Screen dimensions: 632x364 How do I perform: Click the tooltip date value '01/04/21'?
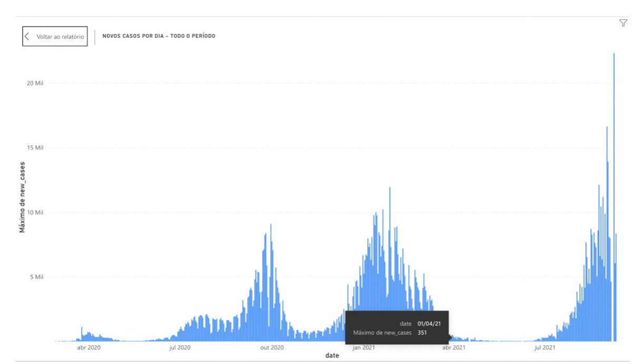pyautogui.click(x=429, y=324)
